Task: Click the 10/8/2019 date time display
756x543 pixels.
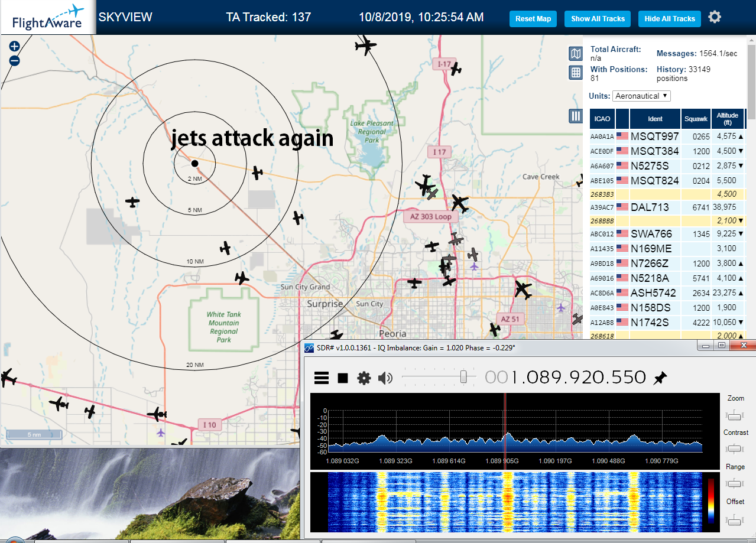Action: [421, 17]
